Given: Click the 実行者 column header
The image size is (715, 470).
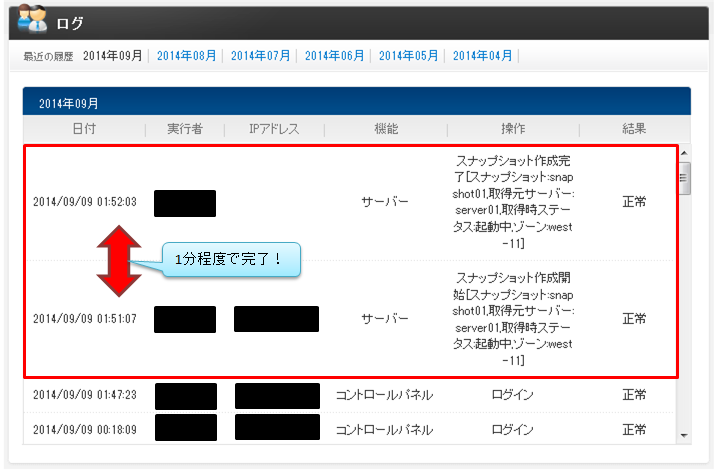Looking at the screenshot, I should (185, 129).
